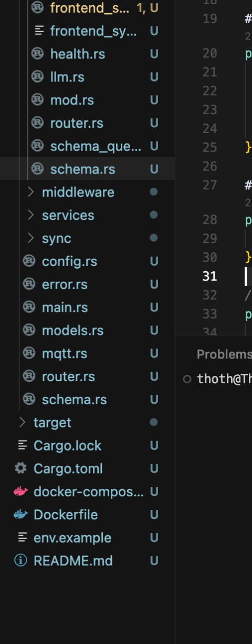
Task: Select config.rs in the explorer
Action: [x=69, y=261]
